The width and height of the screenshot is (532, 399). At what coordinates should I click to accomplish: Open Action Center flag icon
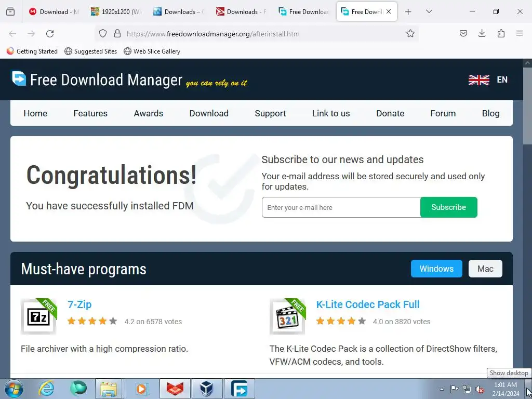click(454, 389)
